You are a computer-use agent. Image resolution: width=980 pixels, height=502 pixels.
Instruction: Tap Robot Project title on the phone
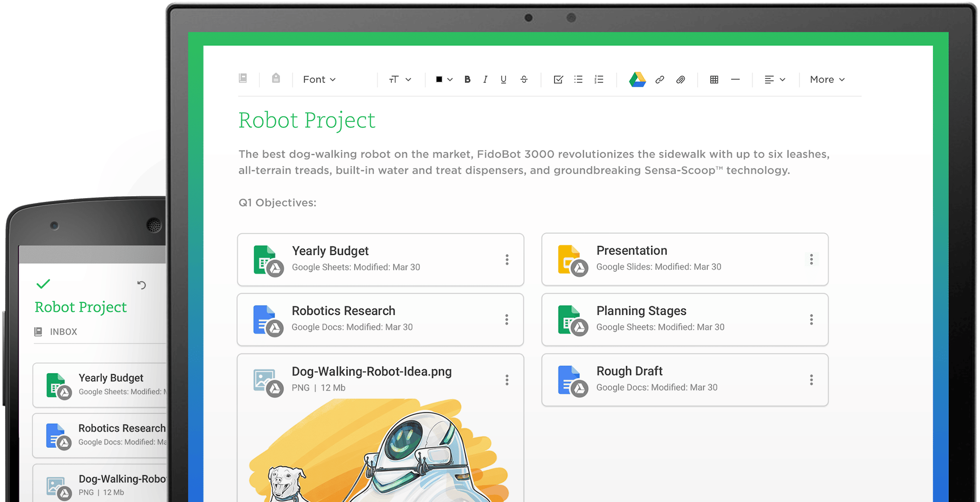click(x=81, y=307)
